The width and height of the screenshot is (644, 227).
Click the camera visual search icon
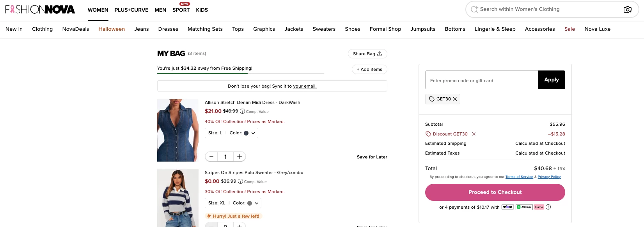click(x=627, y=9)
